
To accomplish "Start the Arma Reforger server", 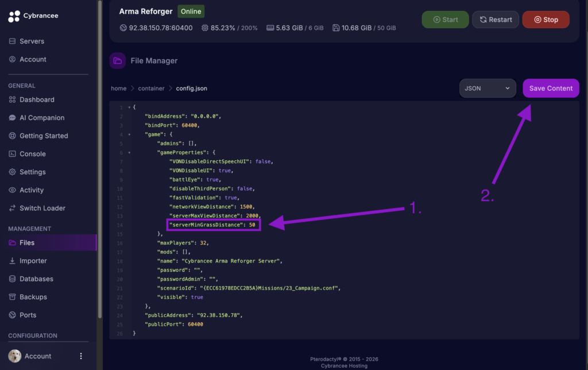I will tap(445, 20).
